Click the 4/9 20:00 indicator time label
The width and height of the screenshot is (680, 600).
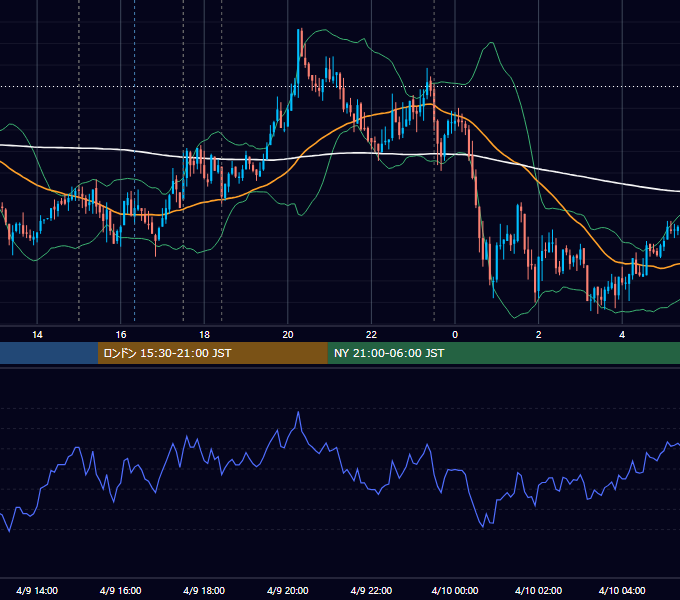coord(288,590)
